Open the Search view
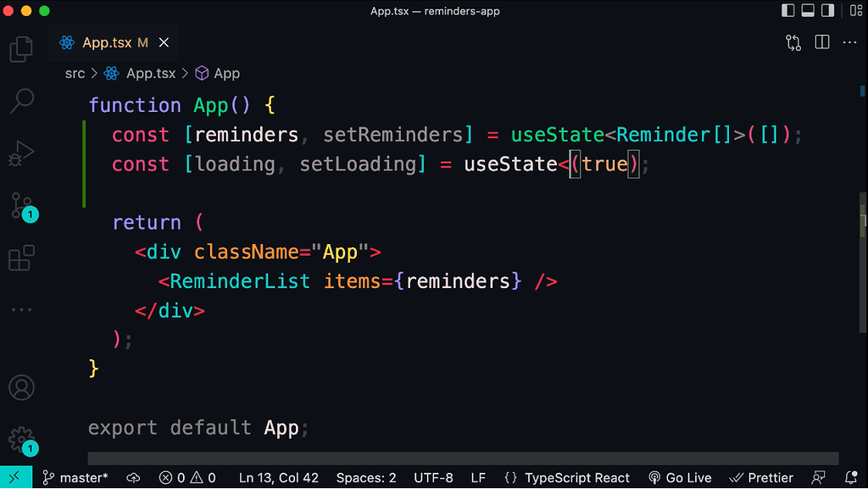Screen dimensions: 868x489 pos(21,100)
